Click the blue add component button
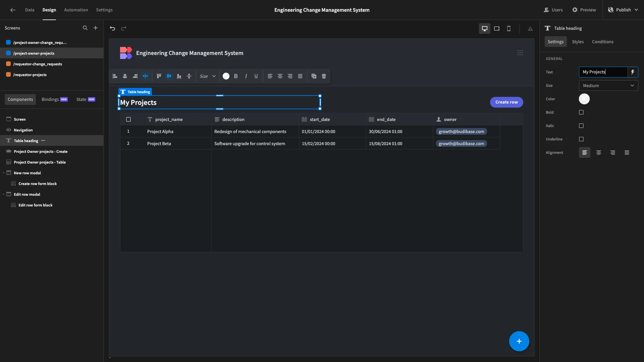Screen dimensions: 644x362 coord(519,341)
